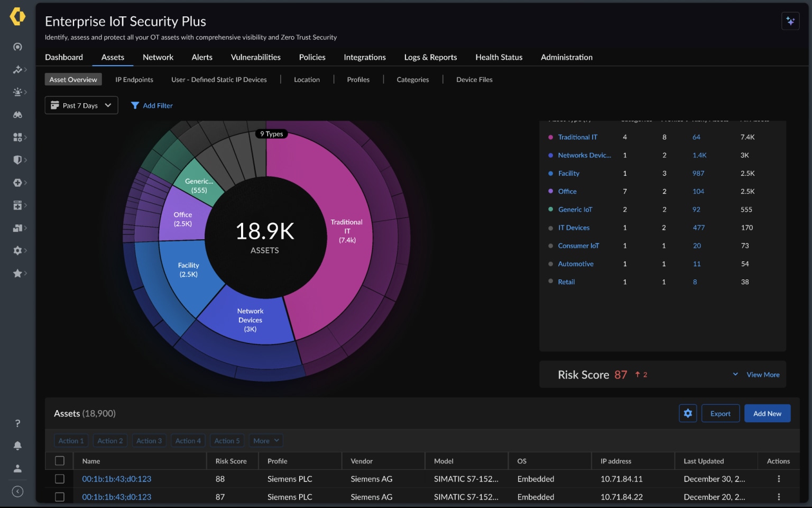812x508 pixels.
Task: Check the select-all checkbox in assets table header
Action: click(x=60, y=461)
